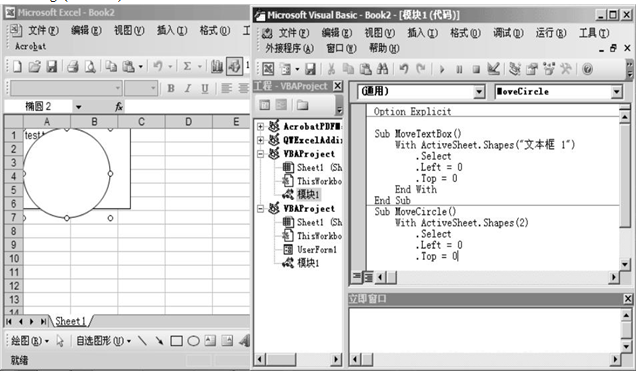Click the Run Sub play icon
636x371 pixels.
tap(442, 69)
